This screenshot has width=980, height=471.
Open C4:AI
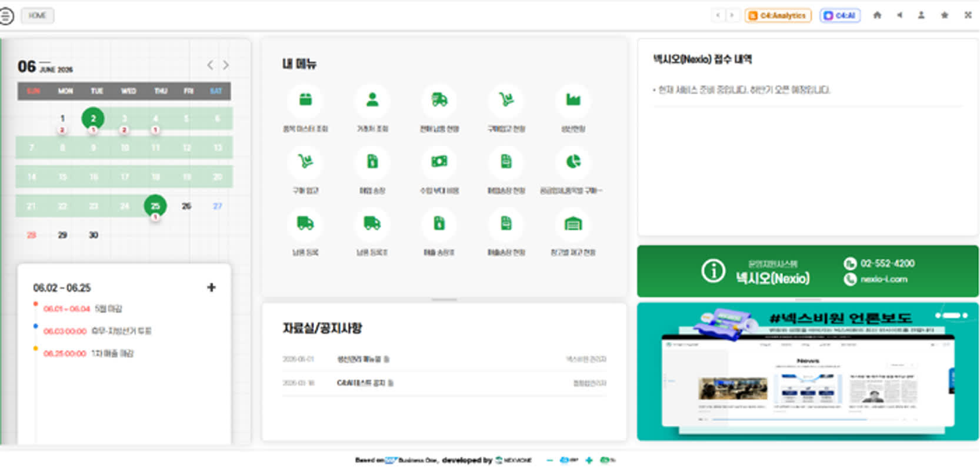840,15
